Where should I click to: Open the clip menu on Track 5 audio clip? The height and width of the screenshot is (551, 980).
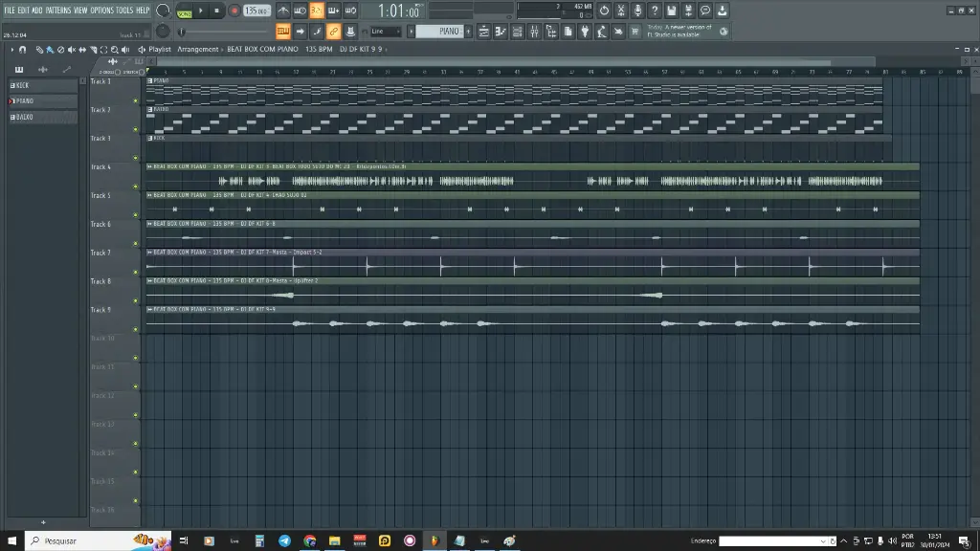click(150, 195)
